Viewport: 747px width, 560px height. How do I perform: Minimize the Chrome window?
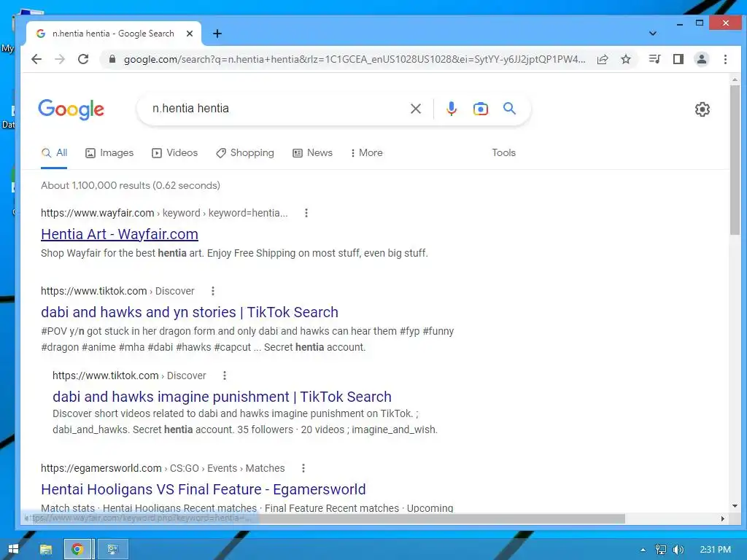pos(680,23)
